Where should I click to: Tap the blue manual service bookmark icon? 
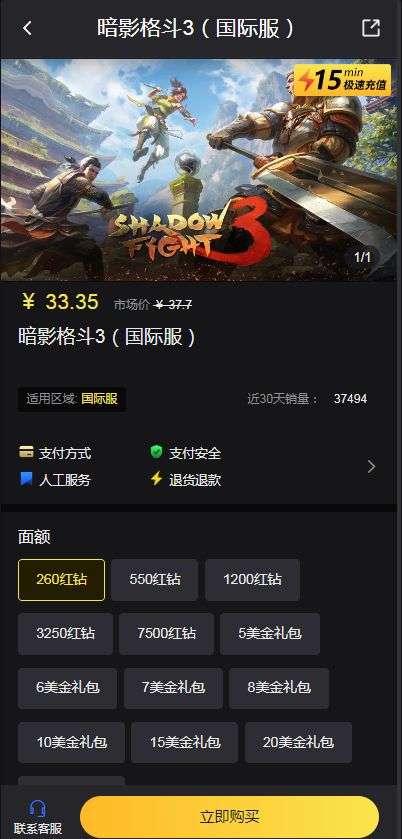point(26,478)
